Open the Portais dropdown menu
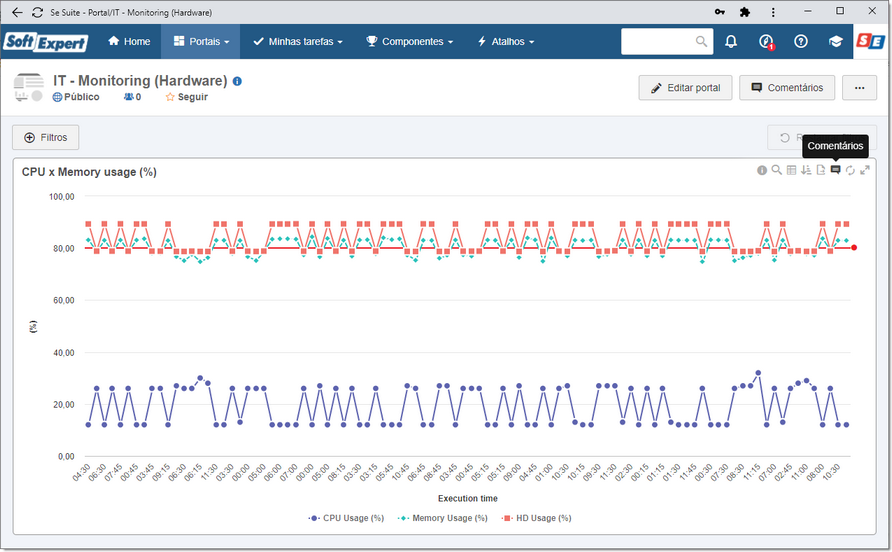This screenshot has width=892, height=552. [x=201, y=42]
